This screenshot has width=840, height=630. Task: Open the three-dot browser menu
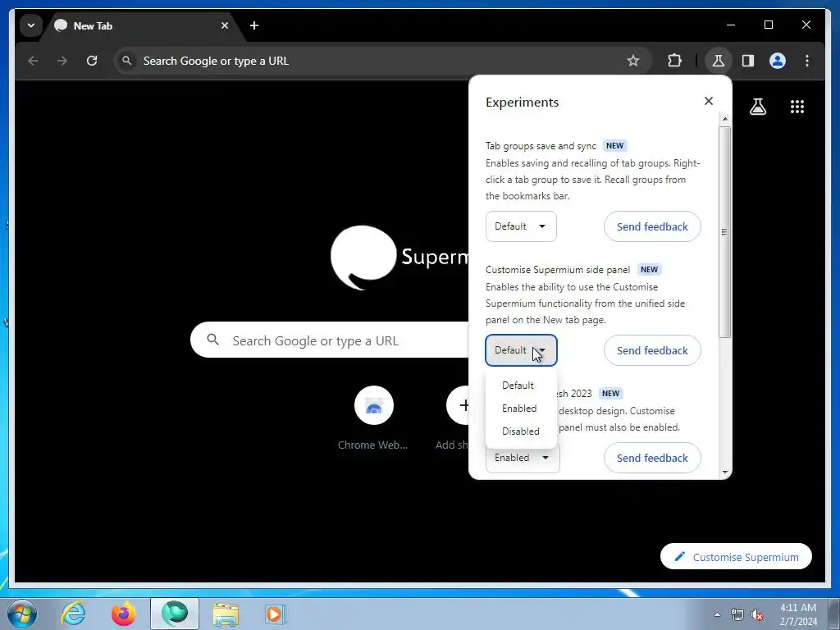(807, 61)
